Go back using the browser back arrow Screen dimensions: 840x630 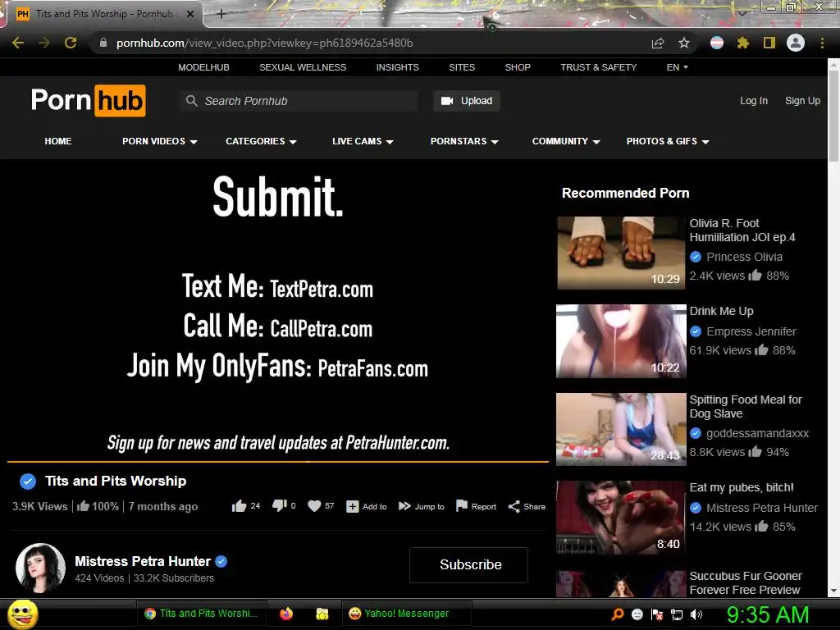click(x=18, y=43)
